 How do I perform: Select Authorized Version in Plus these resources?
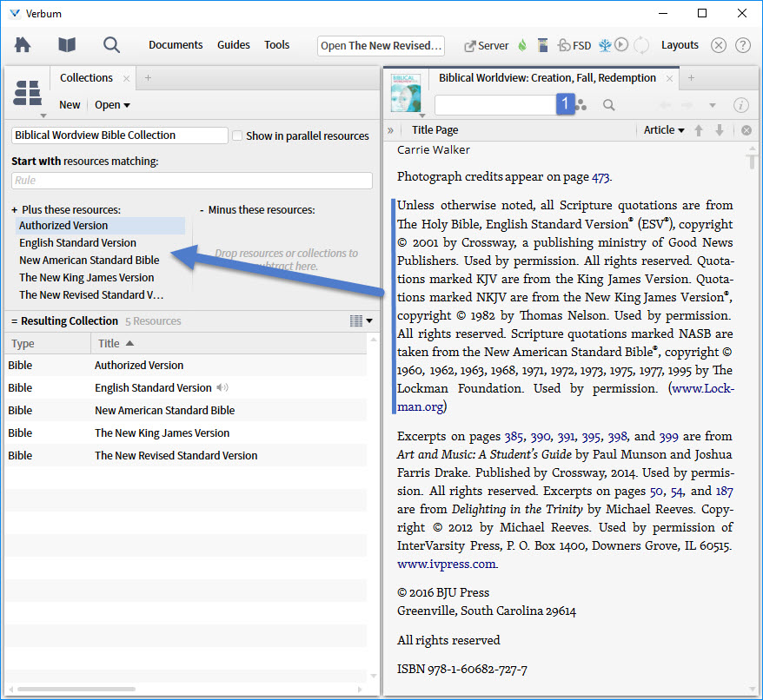tap(100, 226)
